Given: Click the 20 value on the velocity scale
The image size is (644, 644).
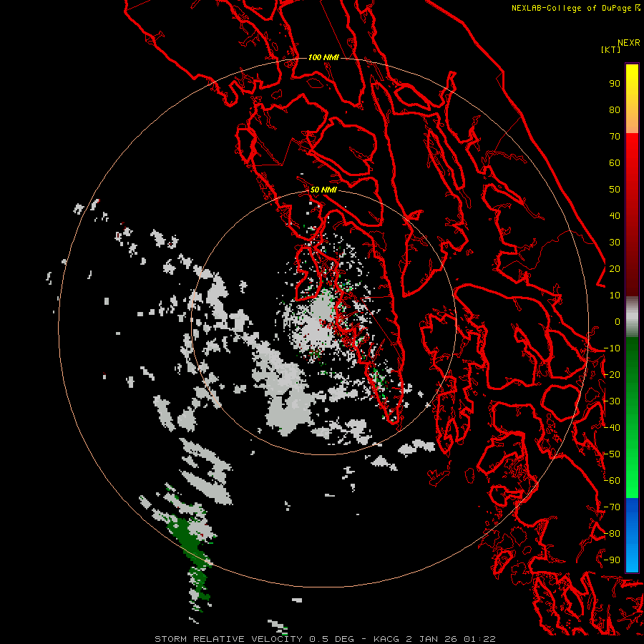Looking at the screenshot, I should pyautogui.click(x=615, y=269).
